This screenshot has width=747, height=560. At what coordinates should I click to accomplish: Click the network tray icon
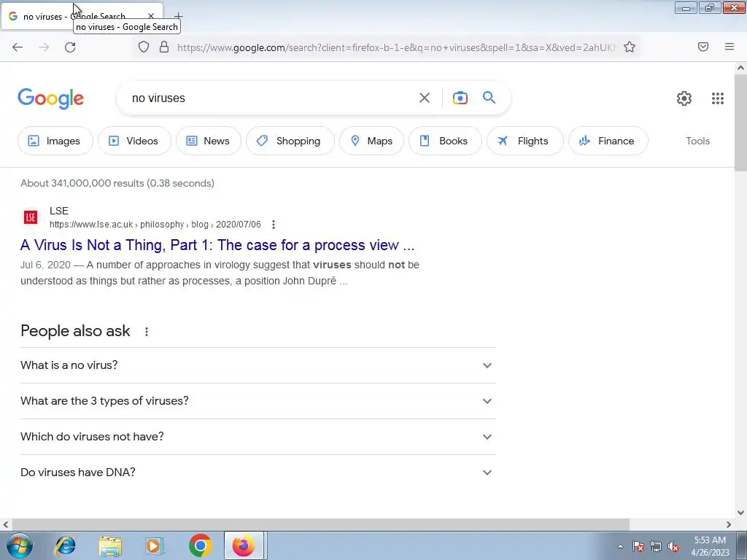[656, 546]
